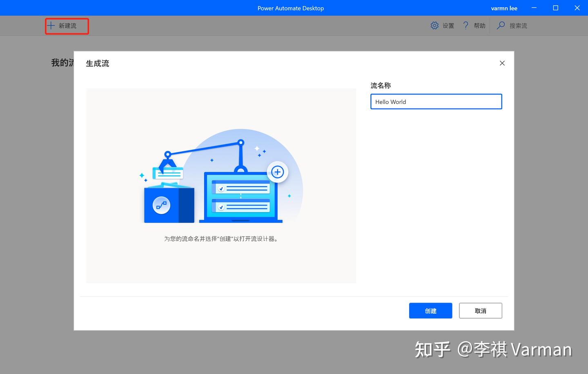The image size is (588, 374).
Task: Click the Help question-mark icon
Action: point(465,25)
